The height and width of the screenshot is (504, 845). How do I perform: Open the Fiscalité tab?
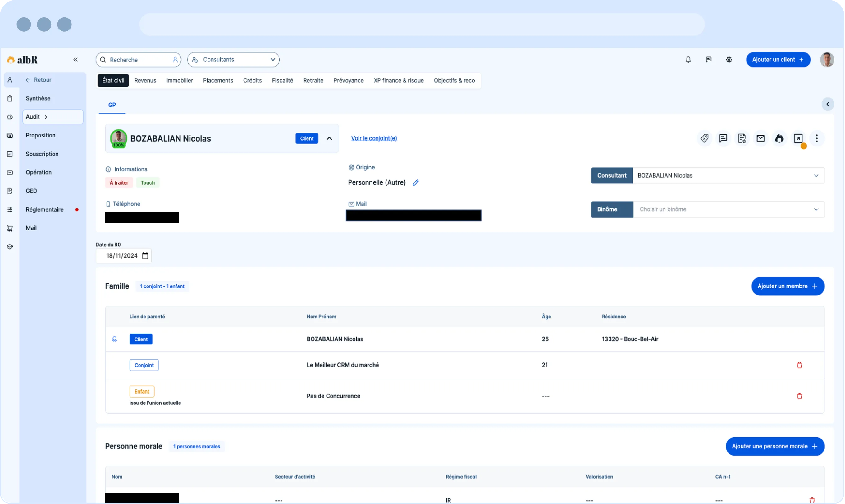(x=282, y=80)
